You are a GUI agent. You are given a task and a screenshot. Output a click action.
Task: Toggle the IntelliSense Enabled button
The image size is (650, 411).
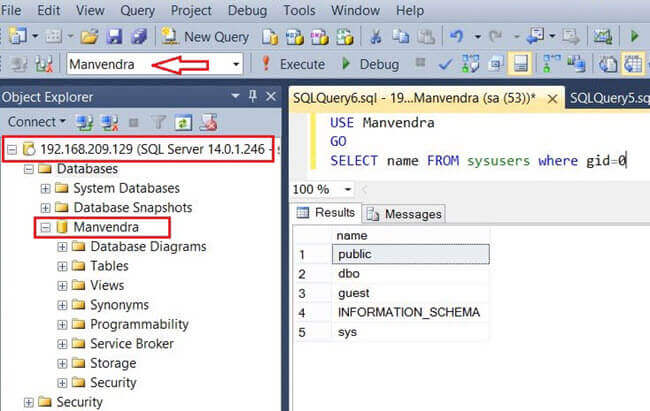520,64
